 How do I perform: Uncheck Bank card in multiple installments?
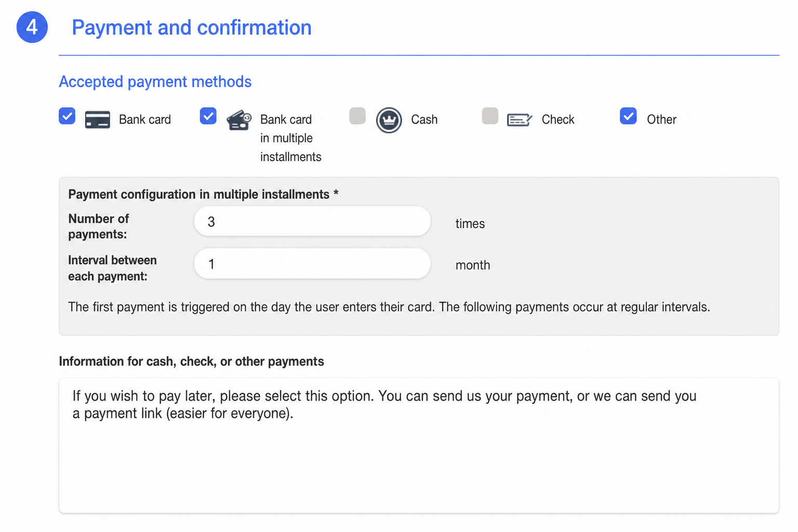(208, 116)
